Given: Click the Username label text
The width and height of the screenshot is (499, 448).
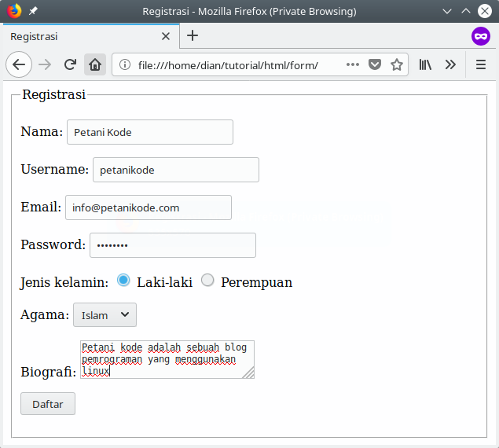Looking at the screenshot, I should click(x=55, y=169).
